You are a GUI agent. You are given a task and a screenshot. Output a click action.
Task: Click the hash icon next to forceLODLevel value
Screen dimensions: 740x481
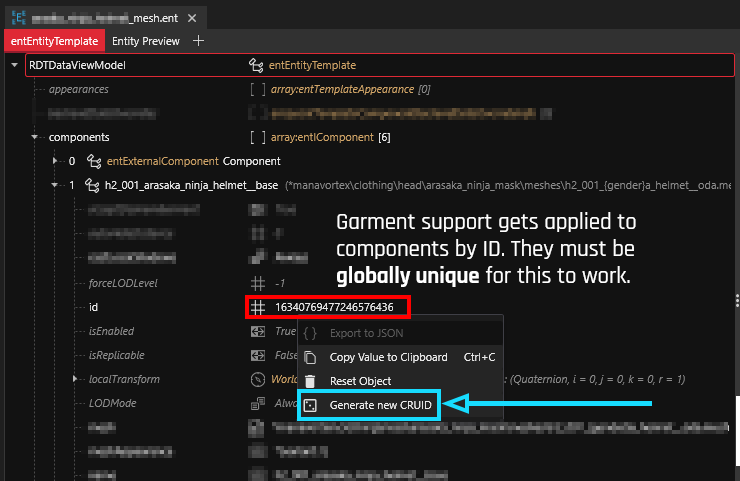pos(257,283)
